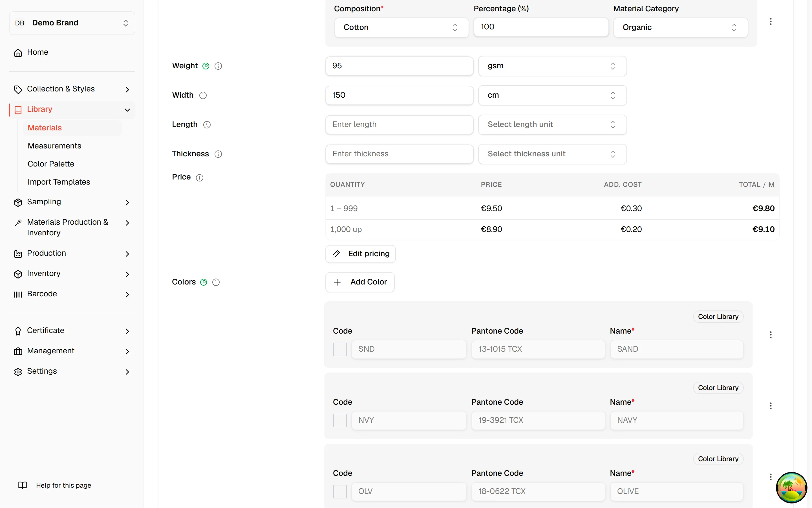Click the Length info icon
The height and width of the screenshot is (508, 812).
click(207, 125)
